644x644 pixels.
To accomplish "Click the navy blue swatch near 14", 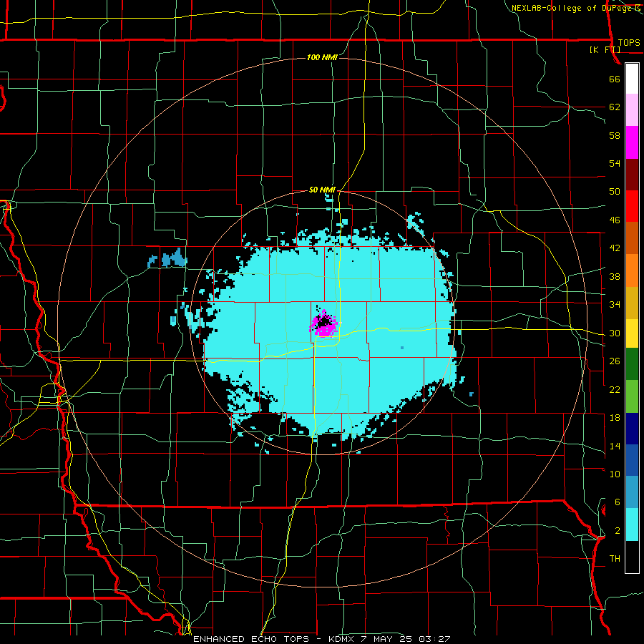I will [x=632, y=429].
